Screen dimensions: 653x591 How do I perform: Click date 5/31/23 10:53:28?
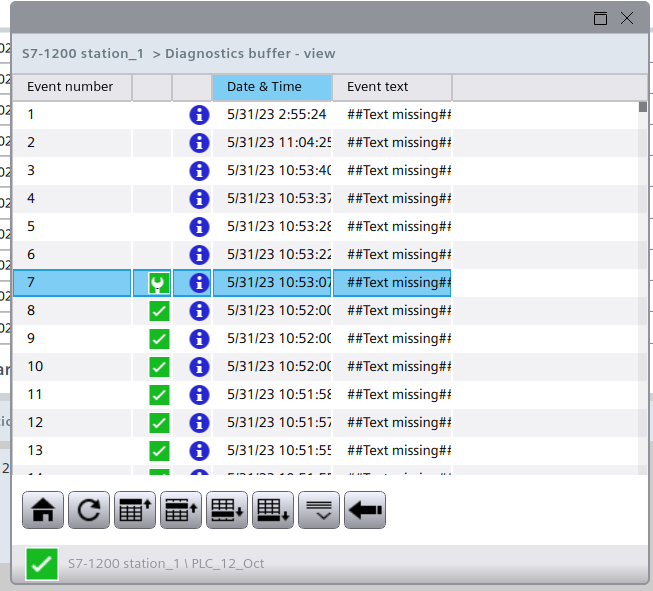pos(279,227)
